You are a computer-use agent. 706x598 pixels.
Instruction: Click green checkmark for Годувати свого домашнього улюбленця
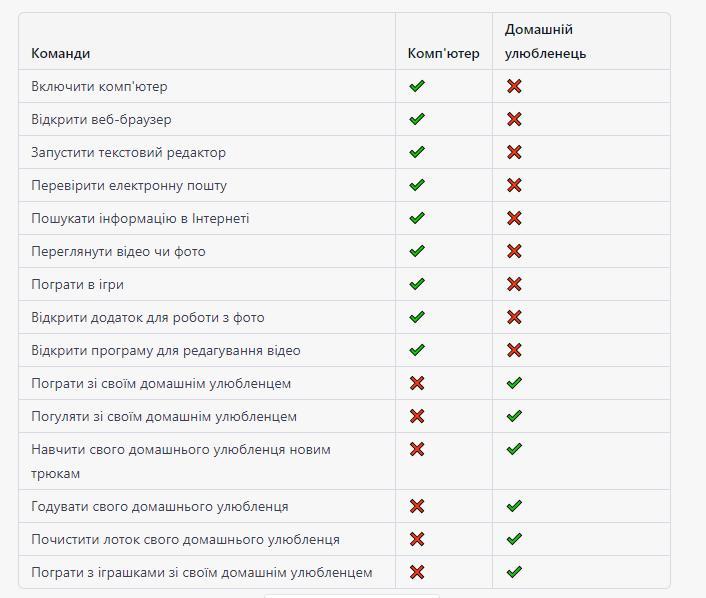[514, 506]
